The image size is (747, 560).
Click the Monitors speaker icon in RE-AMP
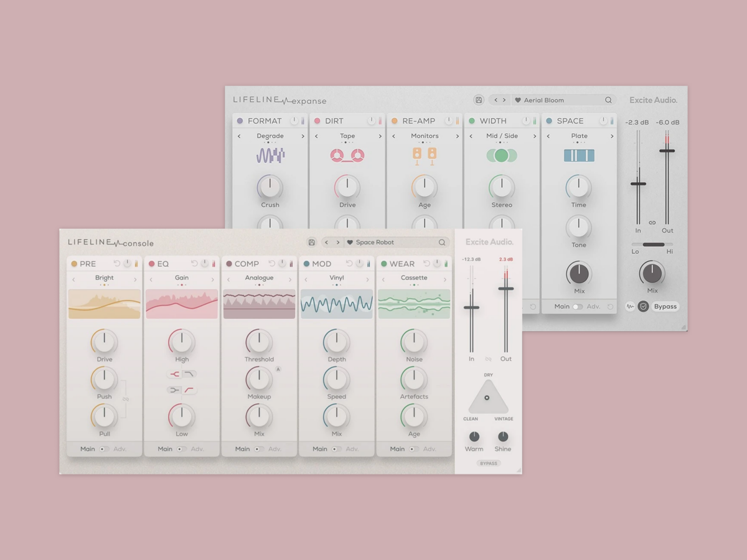(425, 155)
